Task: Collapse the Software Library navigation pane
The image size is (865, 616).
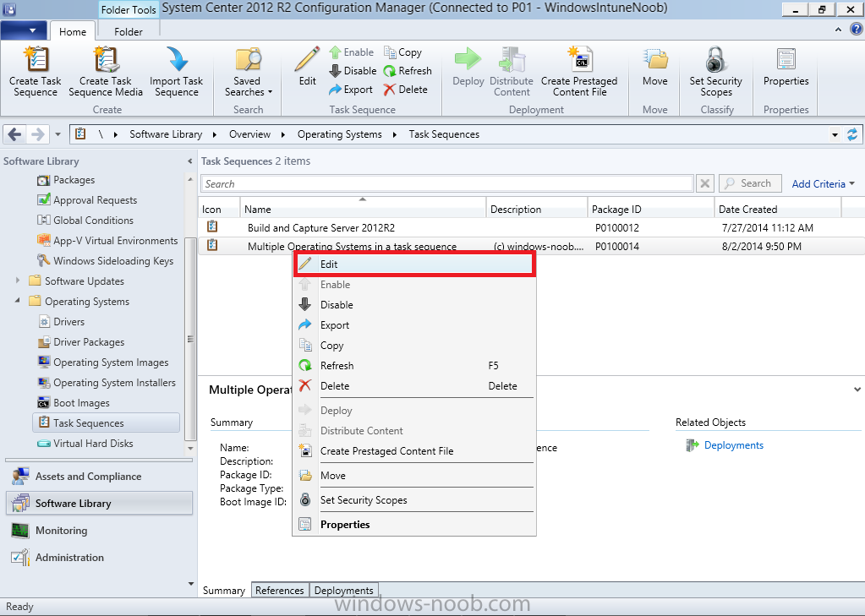Action: tap(189, 161)
